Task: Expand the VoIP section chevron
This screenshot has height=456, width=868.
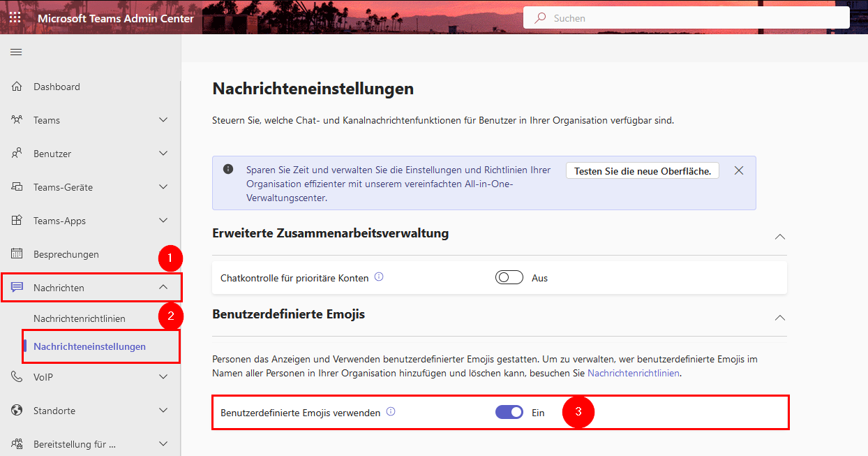Action: [163, 377]
